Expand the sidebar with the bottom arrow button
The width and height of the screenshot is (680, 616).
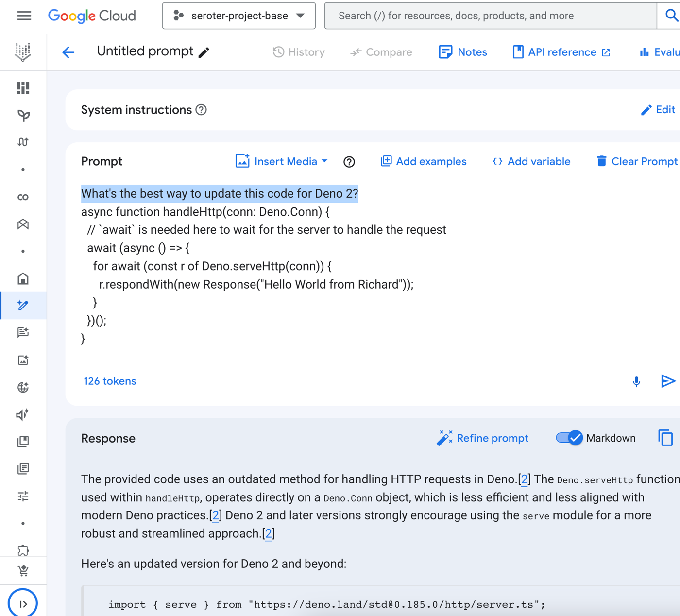tap(23, 604)
